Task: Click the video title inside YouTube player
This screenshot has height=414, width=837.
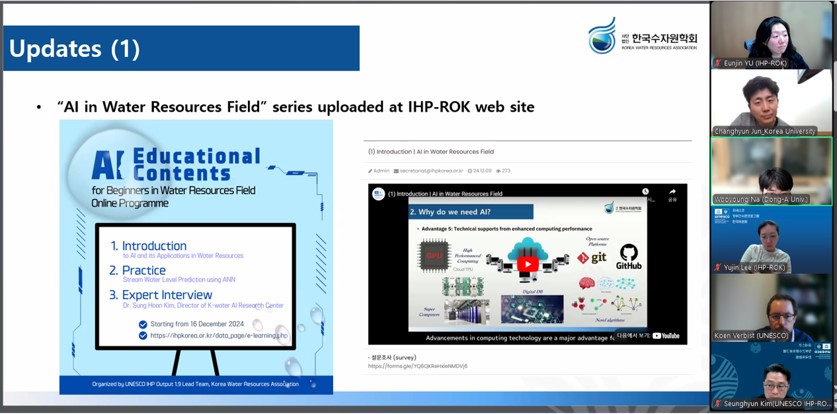Action: point(445,194)
